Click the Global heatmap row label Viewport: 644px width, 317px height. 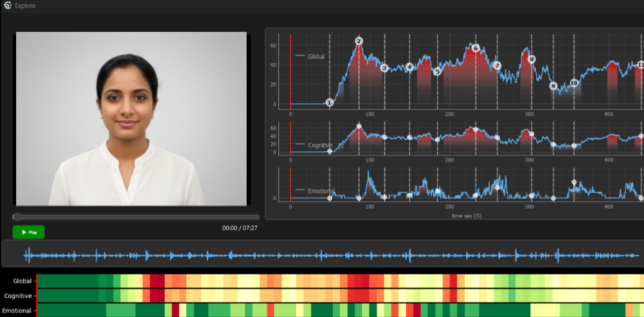pos(22,281)
